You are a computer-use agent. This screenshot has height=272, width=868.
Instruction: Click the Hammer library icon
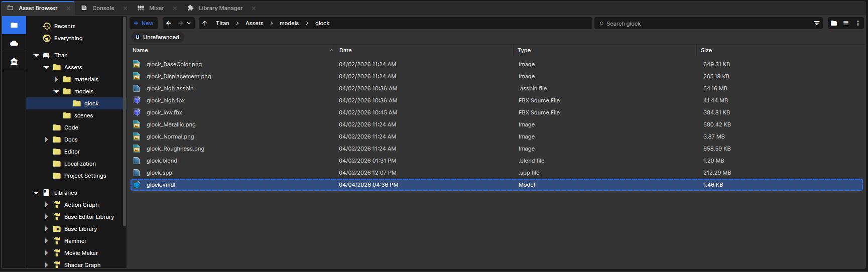coord(57,241)
